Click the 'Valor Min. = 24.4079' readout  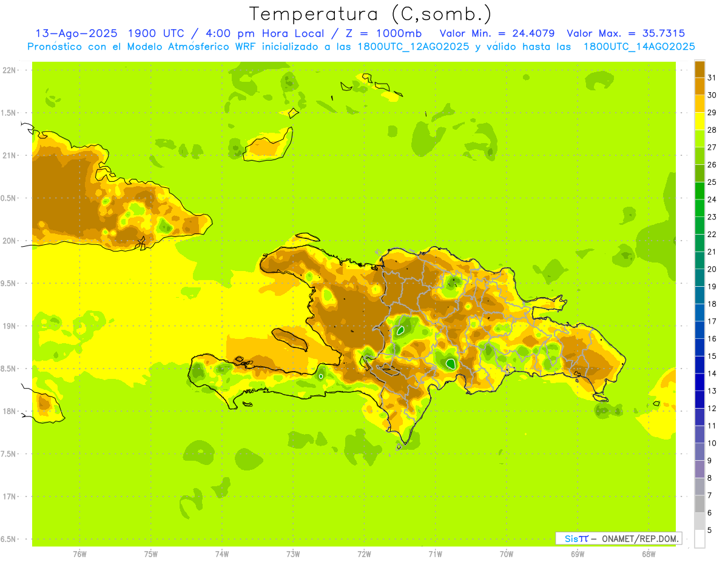(x=497, y=33)
